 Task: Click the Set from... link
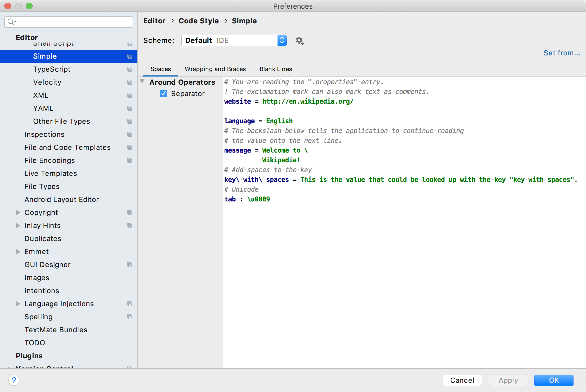(562, 53)
